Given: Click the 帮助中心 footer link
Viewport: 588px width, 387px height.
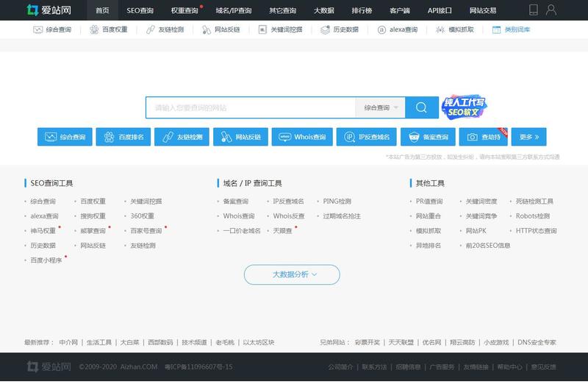Looking at the screenshot, I should (509, 366).
